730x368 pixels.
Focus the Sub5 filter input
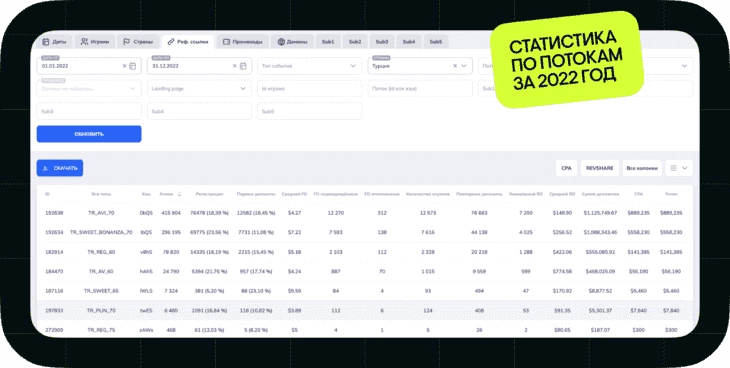pos(310,111)
